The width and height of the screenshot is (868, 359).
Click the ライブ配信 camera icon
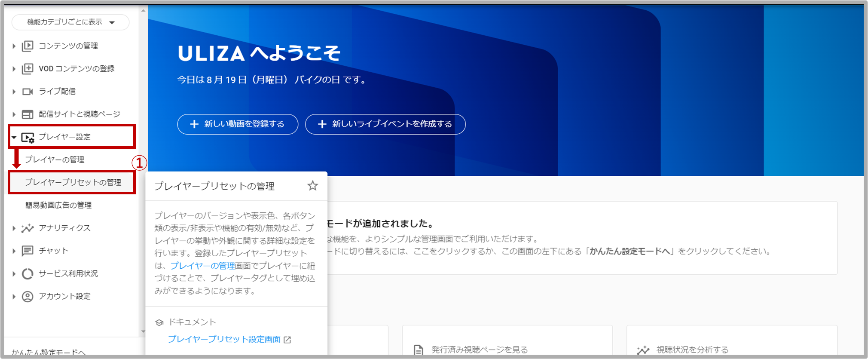point(28,91)
